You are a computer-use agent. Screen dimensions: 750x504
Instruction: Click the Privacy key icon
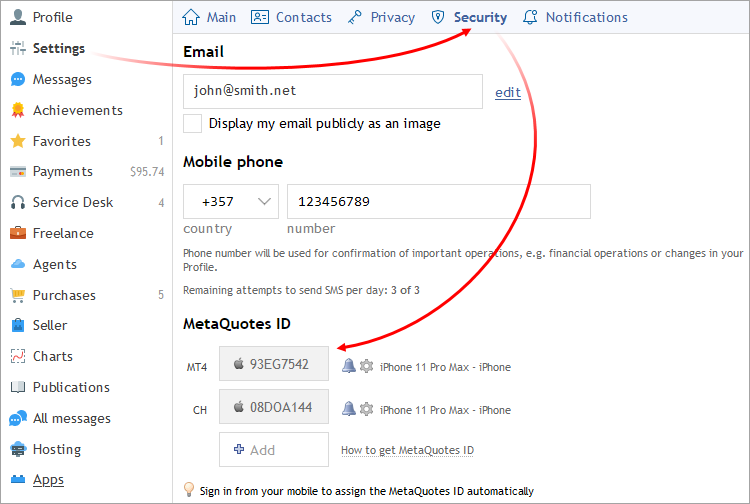click(354, 17)
